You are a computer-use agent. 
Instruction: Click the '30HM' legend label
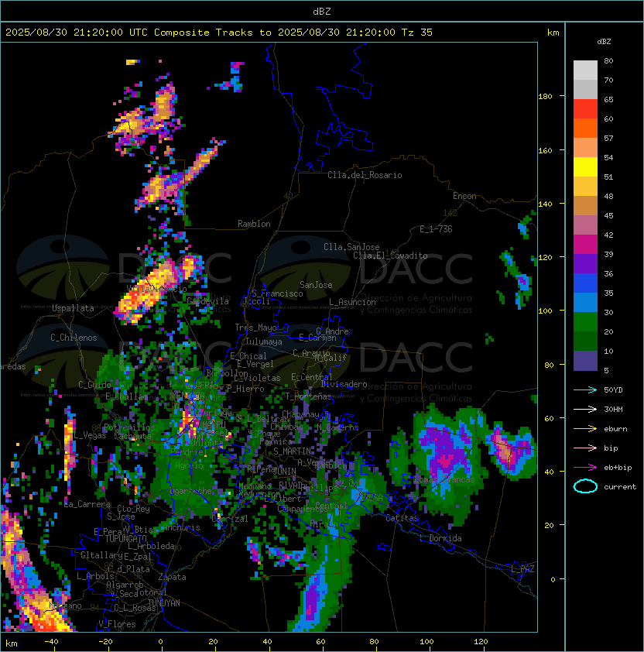613,410
